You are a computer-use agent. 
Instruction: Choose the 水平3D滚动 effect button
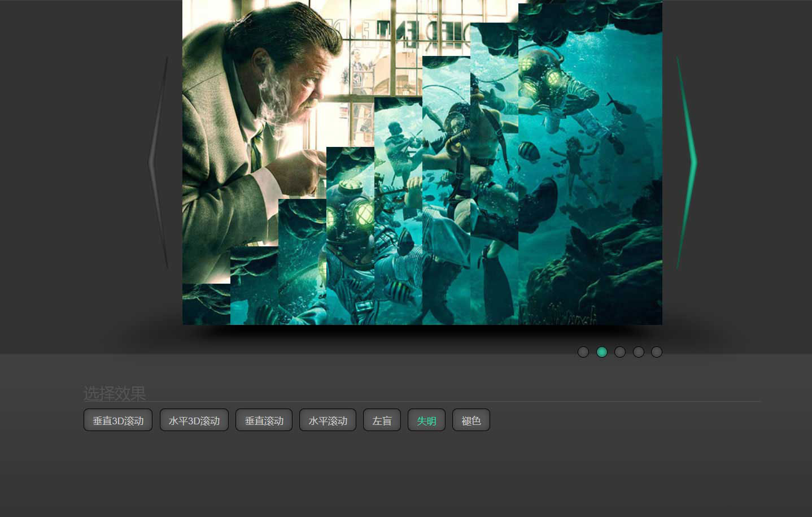[194, 420]
